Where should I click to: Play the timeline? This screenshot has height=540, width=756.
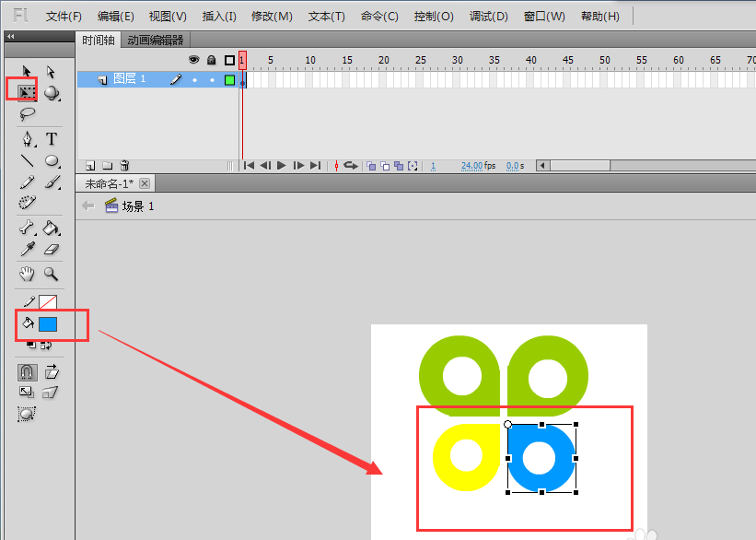[282, 166]
